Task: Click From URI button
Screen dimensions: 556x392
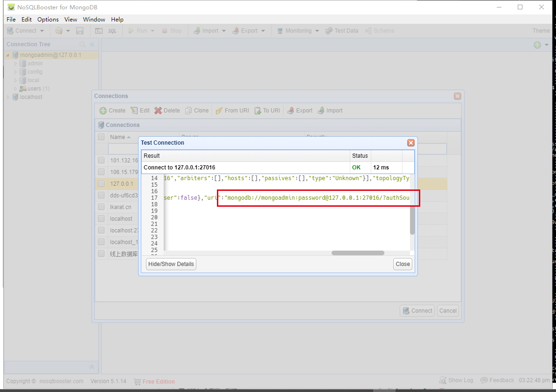Action: (232, 111)
